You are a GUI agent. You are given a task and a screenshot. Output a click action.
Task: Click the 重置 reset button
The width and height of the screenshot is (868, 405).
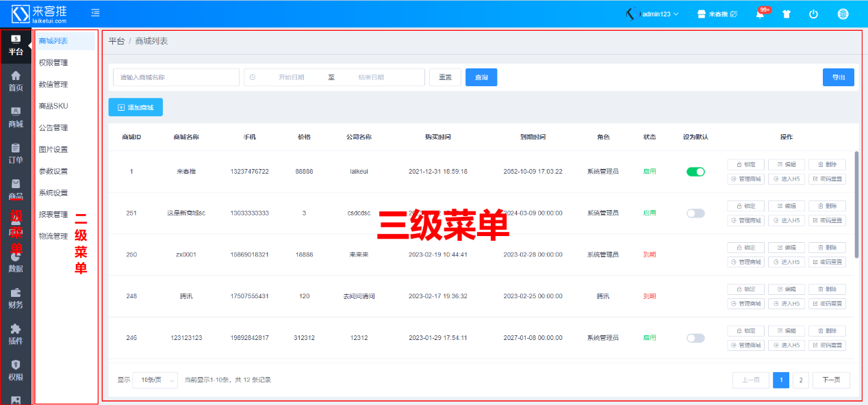point(445,77)
